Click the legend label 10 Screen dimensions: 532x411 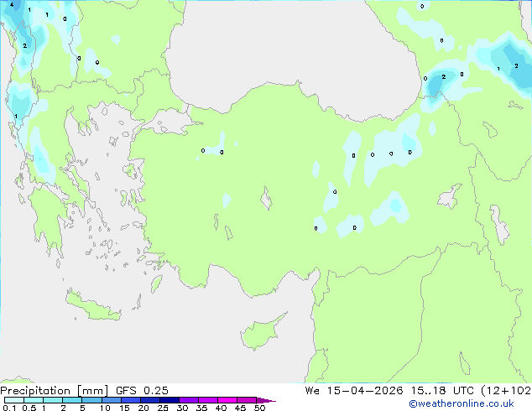105,408
